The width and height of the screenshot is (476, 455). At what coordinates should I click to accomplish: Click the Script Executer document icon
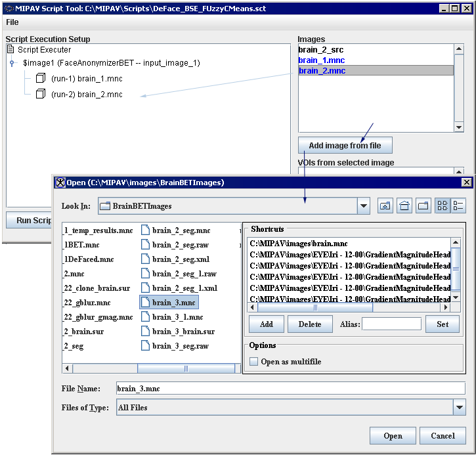(x=11, y=50)
